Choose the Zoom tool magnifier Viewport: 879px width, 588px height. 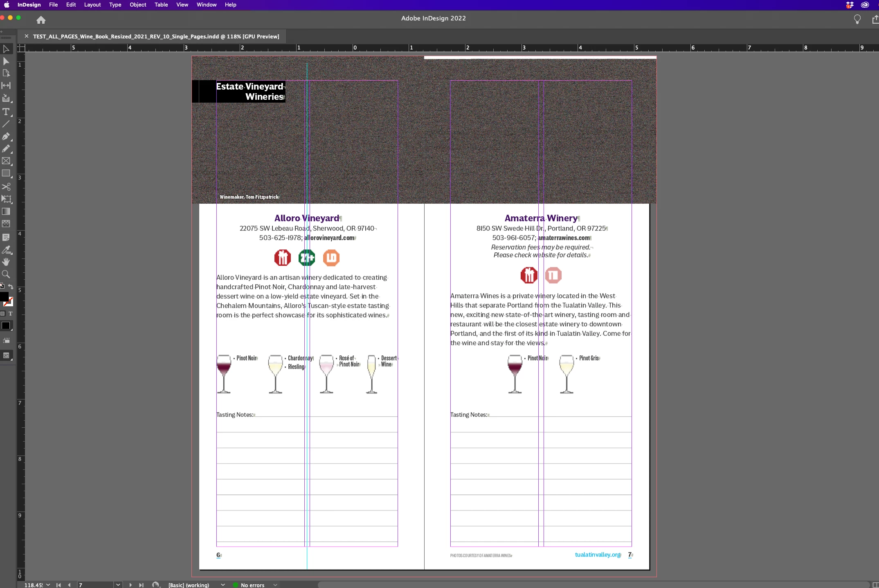(x=6, y=274)
